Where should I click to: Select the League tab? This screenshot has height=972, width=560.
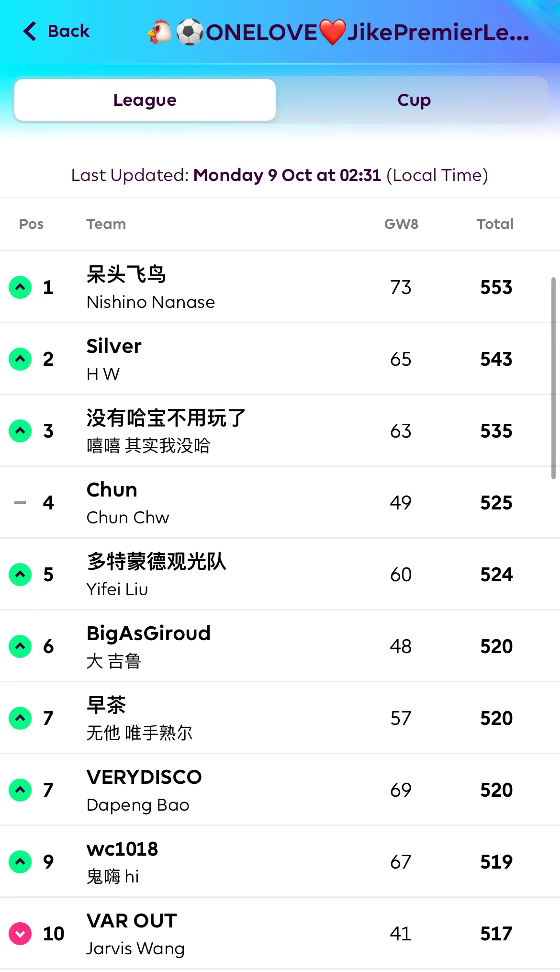(145, 100)
